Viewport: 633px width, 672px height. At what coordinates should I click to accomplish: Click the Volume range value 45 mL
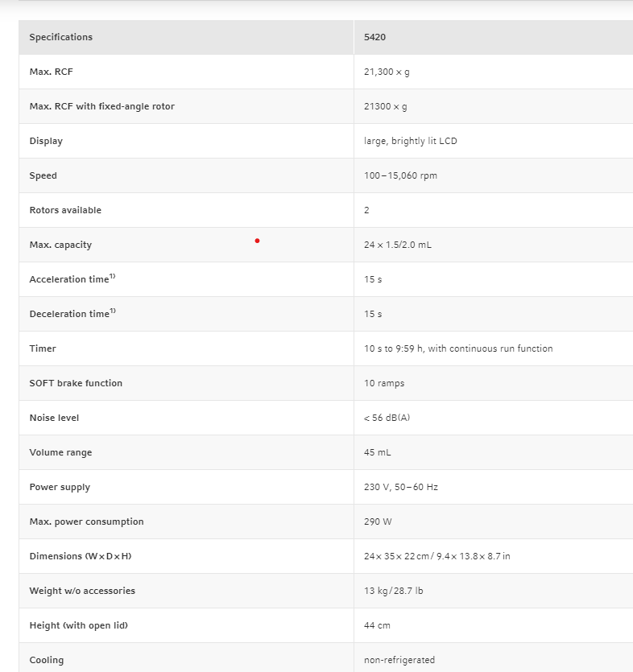click(x=378, y=452)
